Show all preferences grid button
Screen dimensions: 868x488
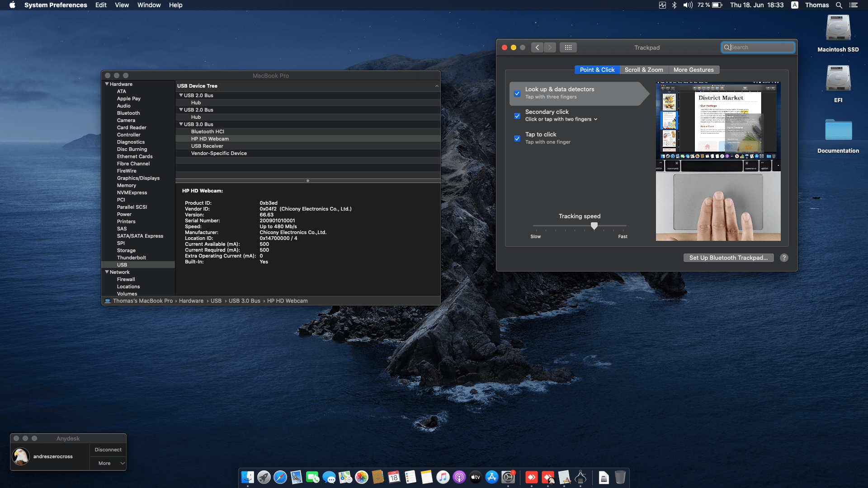pyautogui.click(x=568, y=47)
